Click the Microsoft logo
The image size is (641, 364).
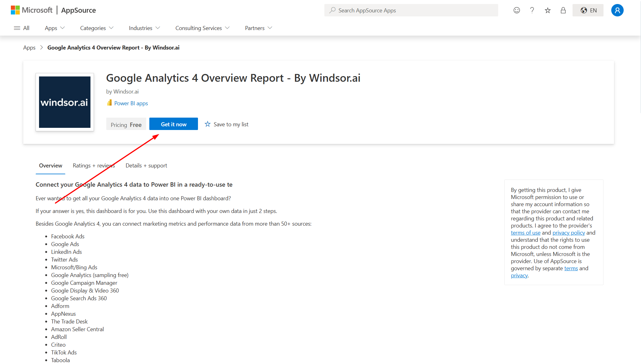[31, 10]
